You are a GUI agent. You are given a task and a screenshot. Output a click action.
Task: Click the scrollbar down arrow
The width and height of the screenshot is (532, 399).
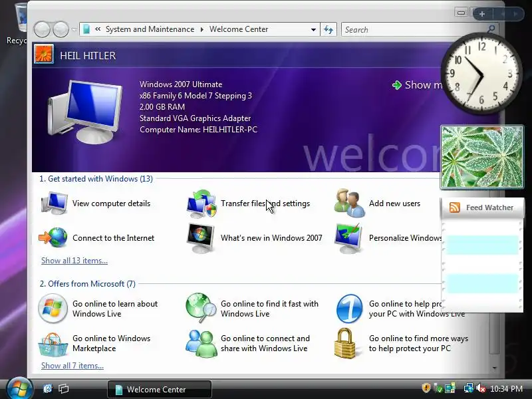coord(495,368)
